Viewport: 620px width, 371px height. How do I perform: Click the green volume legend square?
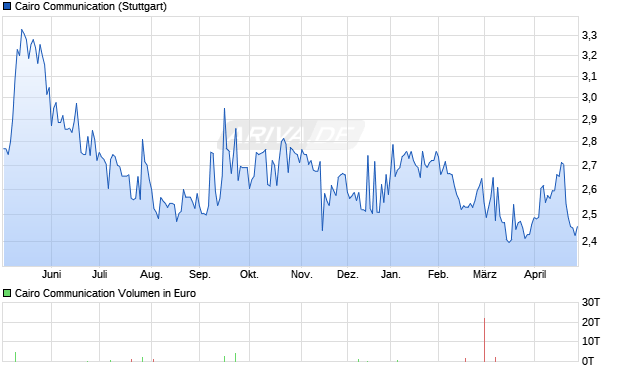point(7,293)
